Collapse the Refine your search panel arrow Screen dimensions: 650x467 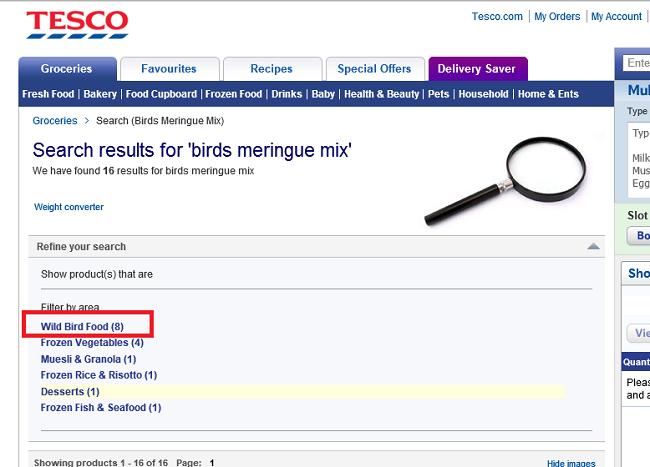[x=593, y=247]
